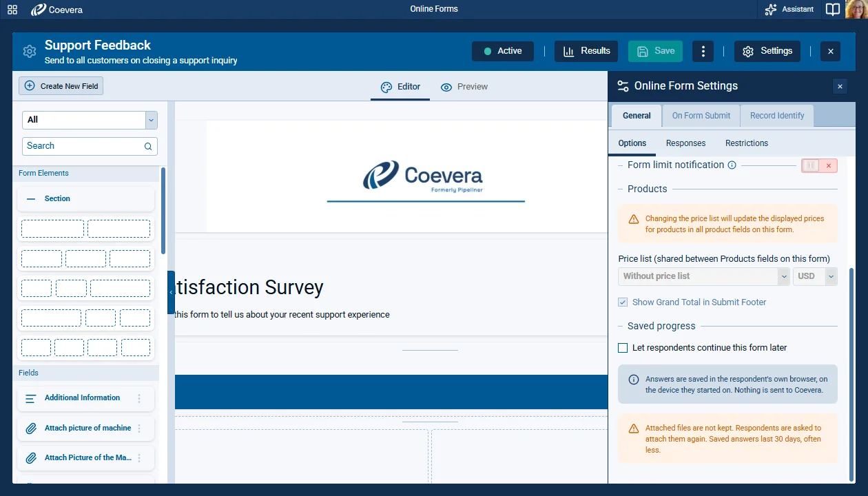The width and height of the screenshot is (868, 496).
Task: Switch to the Editor tab
Action: [x=400, y=87]
